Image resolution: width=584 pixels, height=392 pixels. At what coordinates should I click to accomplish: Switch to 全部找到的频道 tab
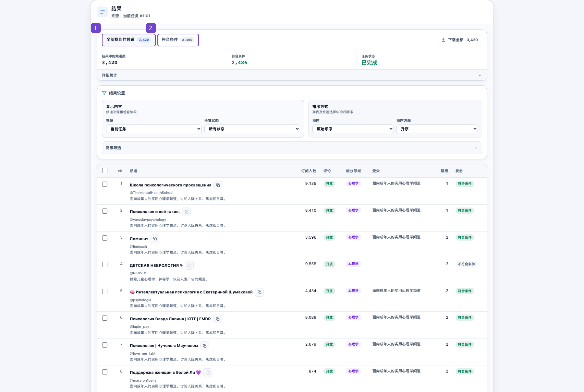click(129, 40)
